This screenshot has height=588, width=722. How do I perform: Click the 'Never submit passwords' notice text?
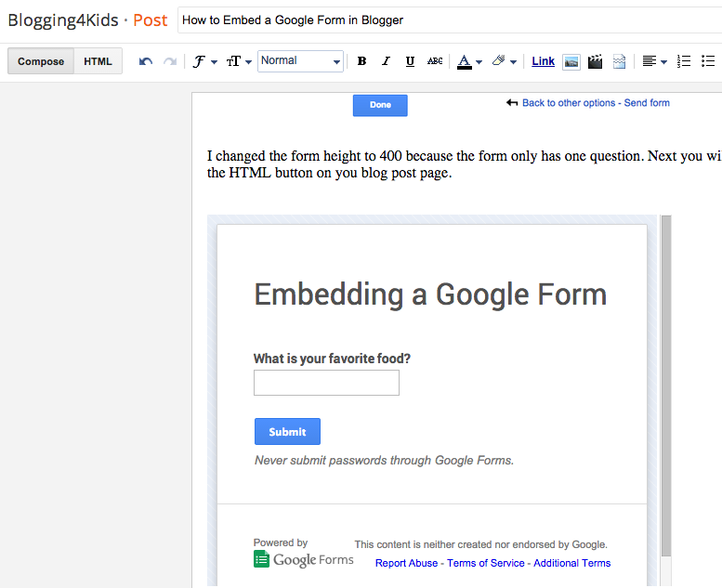384,461
